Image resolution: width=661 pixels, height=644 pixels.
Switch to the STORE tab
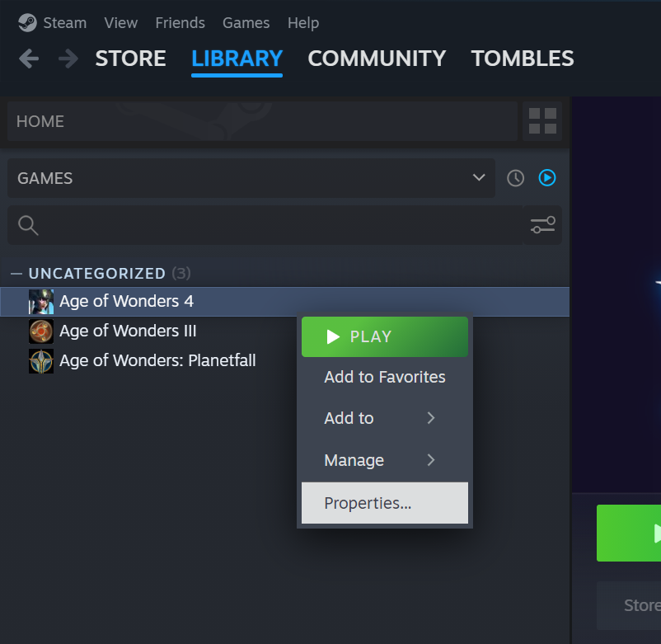pyautogui.click(x=130, y=59)
